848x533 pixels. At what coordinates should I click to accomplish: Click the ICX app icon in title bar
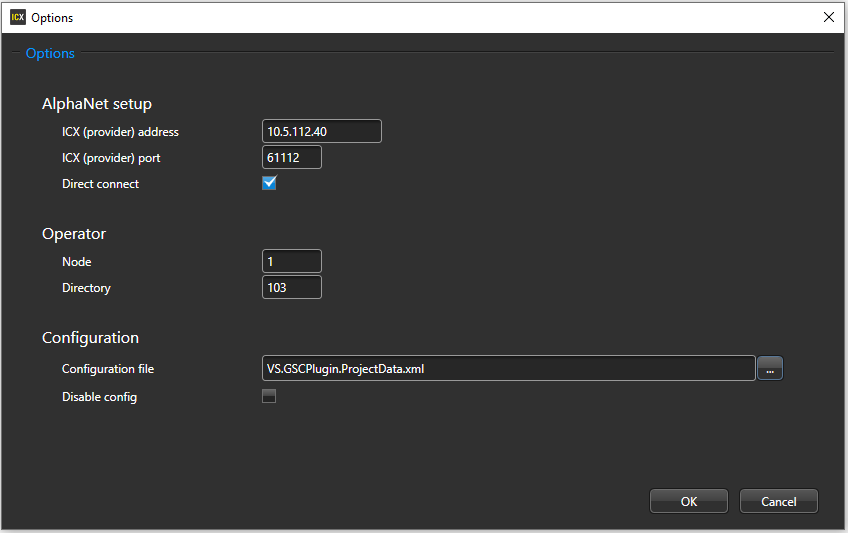point(18,17)
